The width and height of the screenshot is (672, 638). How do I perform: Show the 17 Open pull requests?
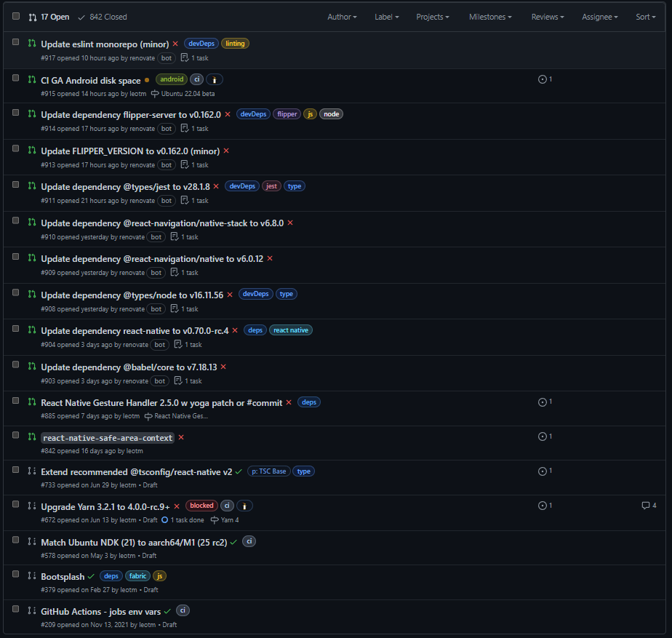49,17
